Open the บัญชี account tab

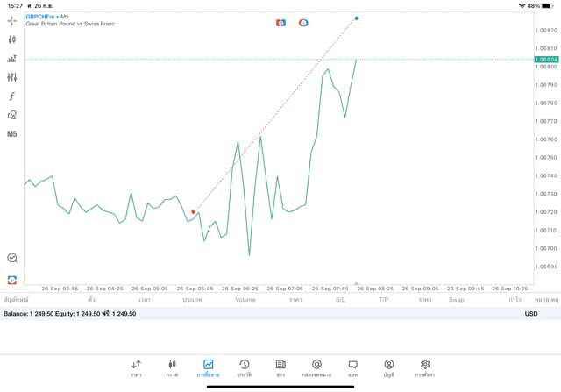(388, 367)
